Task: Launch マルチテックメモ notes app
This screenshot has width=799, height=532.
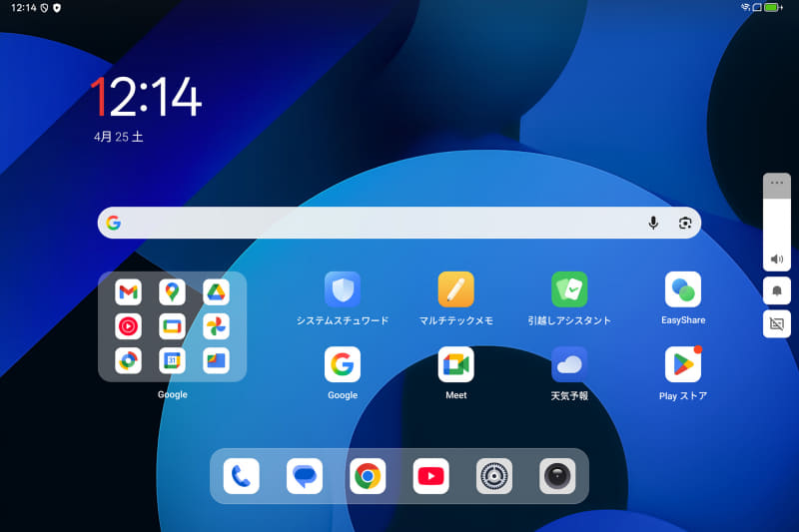Action: tap(456, 289)
